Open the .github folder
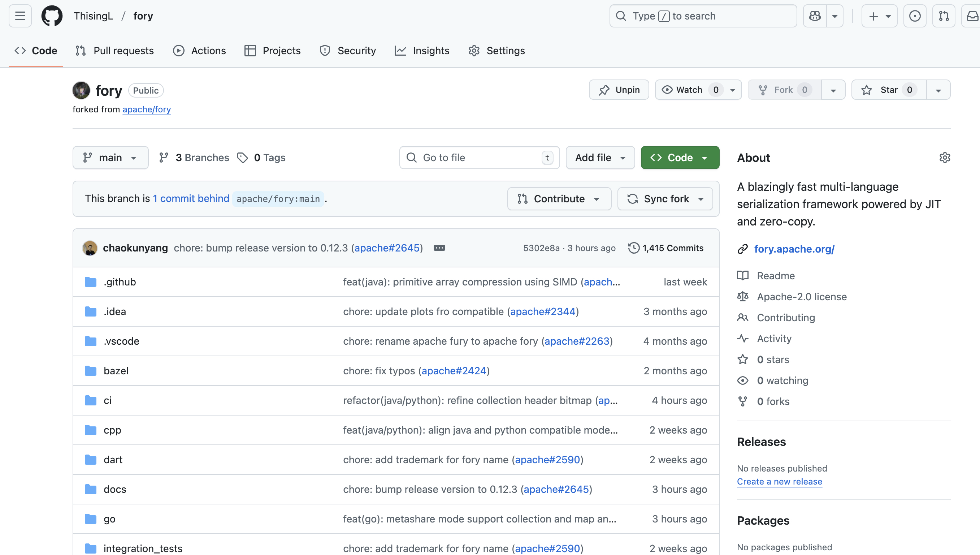The width and height of the screenshot is (980, 555). pos(120,282)
